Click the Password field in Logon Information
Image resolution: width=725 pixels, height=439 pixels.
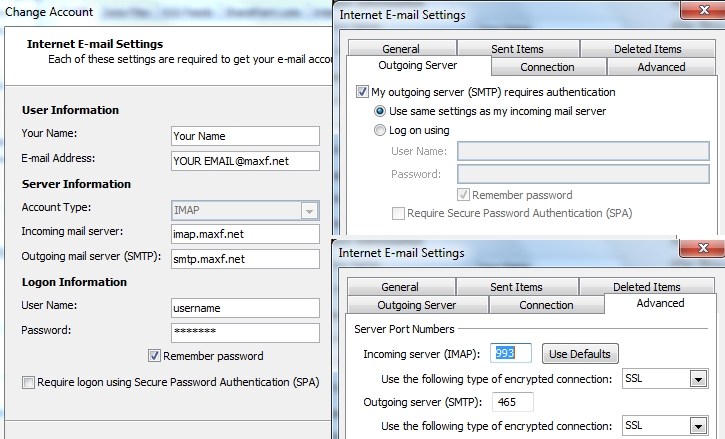click(245, 332)
